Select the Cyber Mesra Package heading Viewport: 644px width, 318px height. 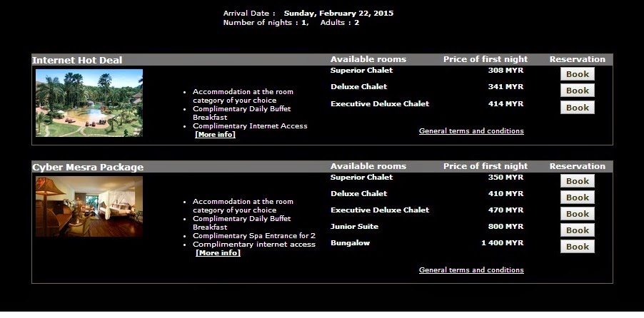point(88,168)
